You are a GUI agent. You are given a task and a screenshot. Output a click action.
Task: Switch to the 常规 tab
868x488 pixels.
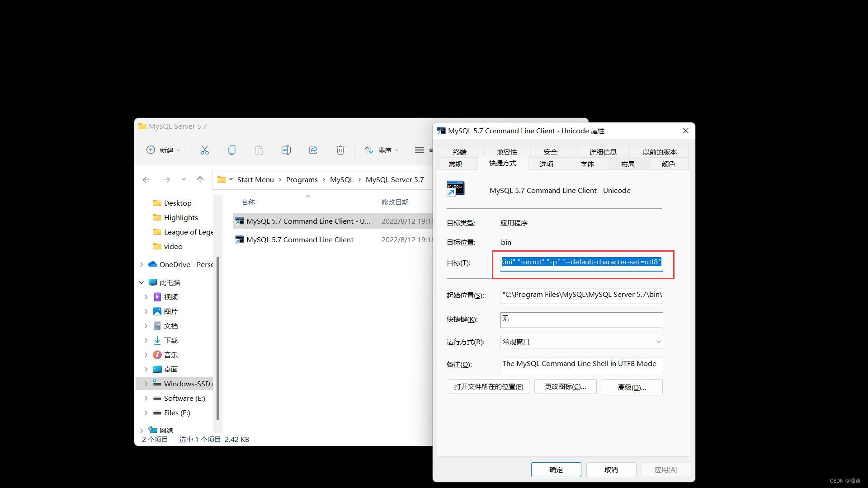[455, 164]
